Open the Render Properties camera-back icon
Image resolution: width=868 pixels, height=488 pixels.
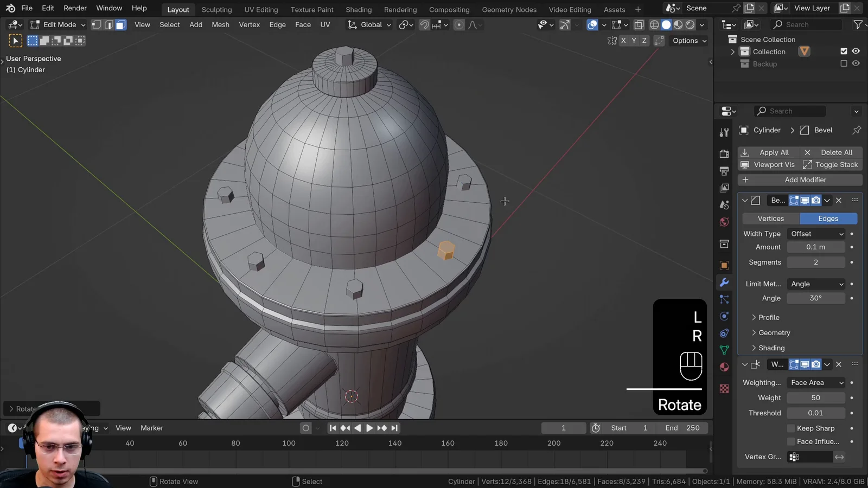724,153
